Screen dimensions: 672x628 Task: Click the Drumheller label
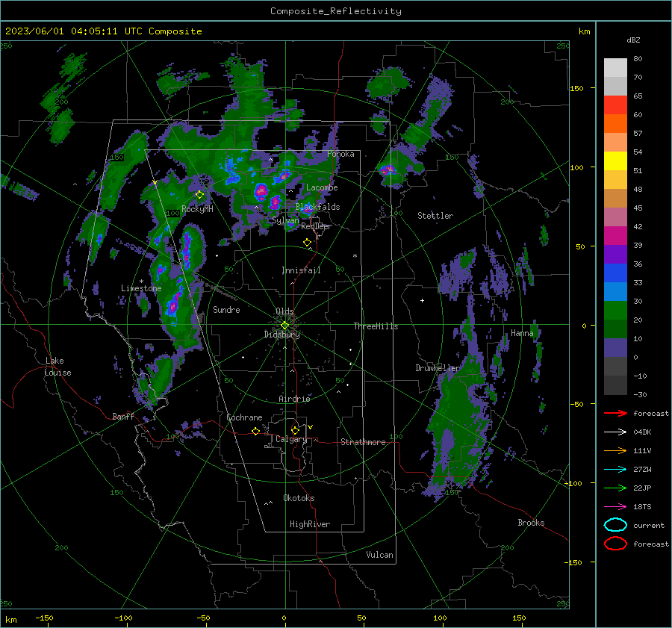[x=437, y=368]
